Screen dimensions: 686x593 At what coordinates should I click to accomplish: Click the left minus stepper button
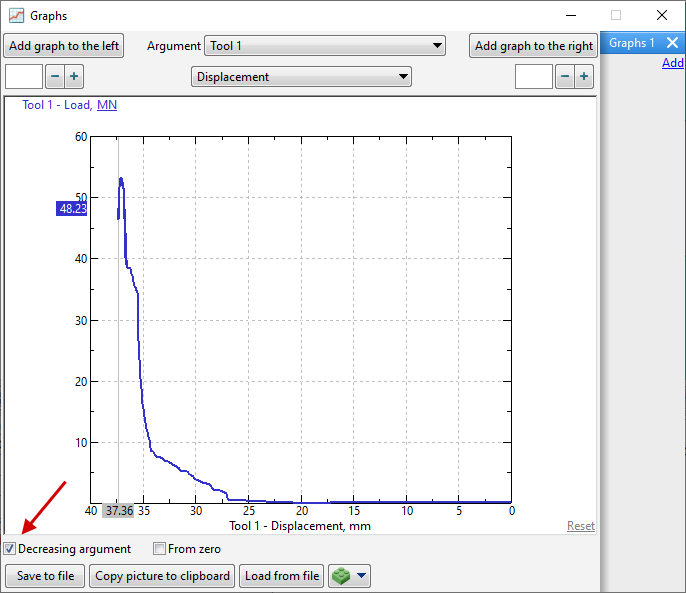point(55,77)
